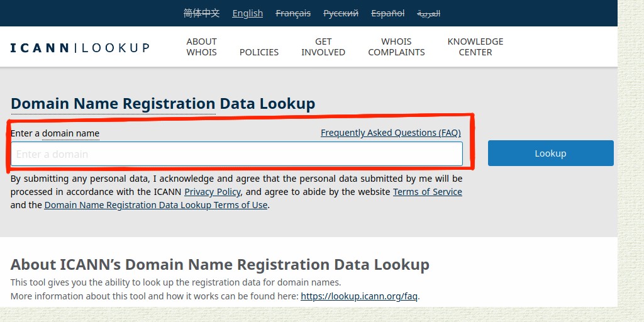
Task: Open the KNOWLEDGE CENTER menu
Action: coord(475,47)
